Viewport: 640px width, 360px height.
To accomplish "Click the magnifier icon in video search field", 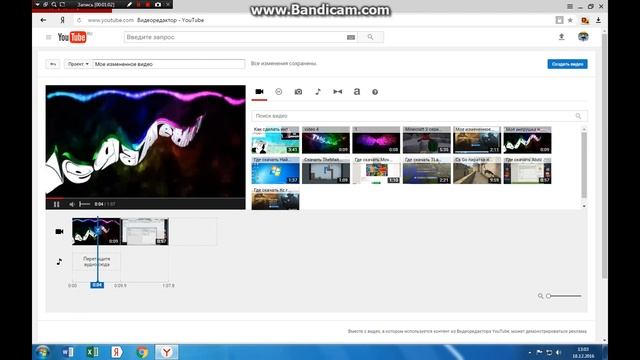I will pos(578,116).
